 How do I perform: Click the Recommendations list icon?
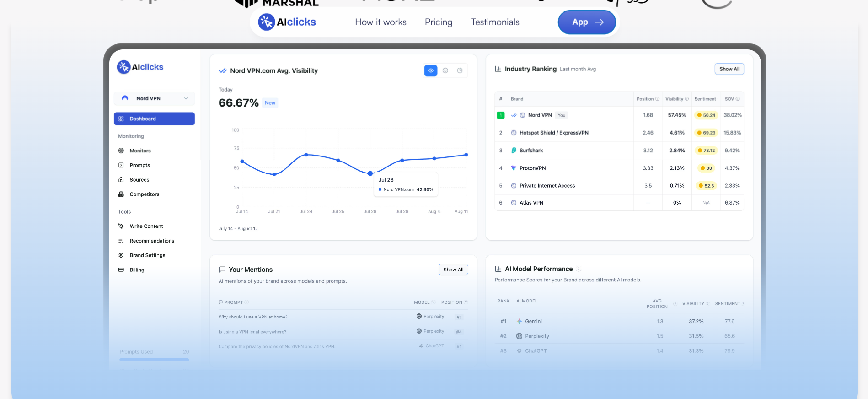click(121, 241)
